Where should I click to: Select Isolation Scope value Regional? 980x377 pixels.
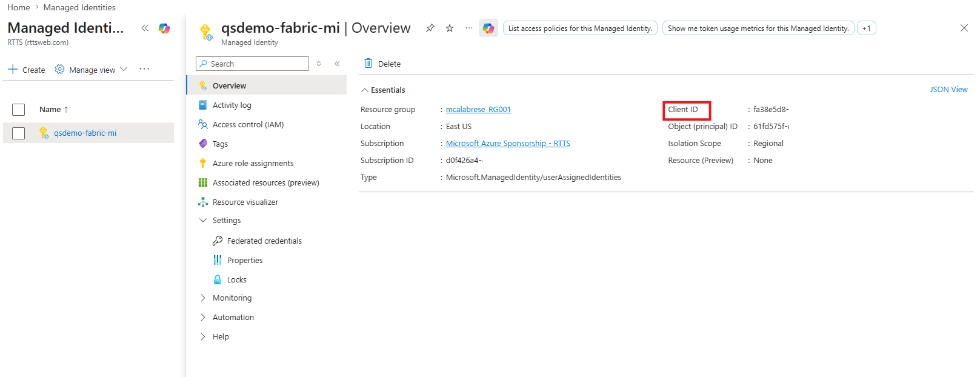pos(768,144)
